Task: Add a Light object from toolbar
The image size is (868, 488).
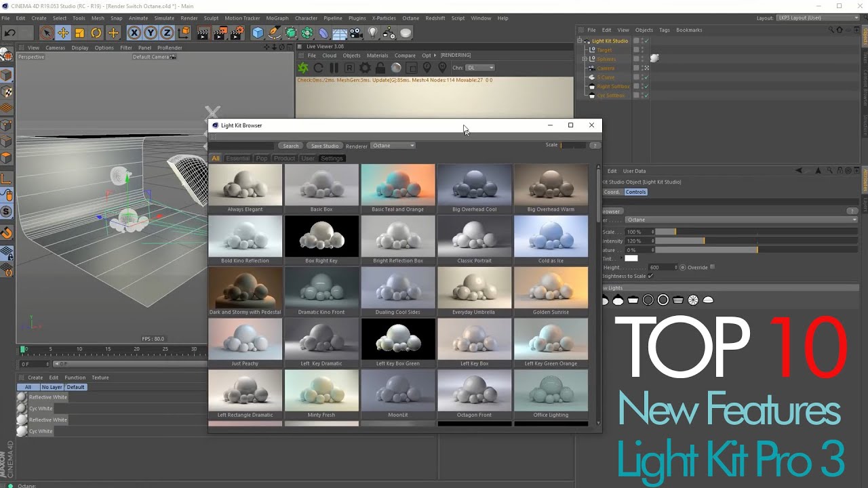Action: 373,33
